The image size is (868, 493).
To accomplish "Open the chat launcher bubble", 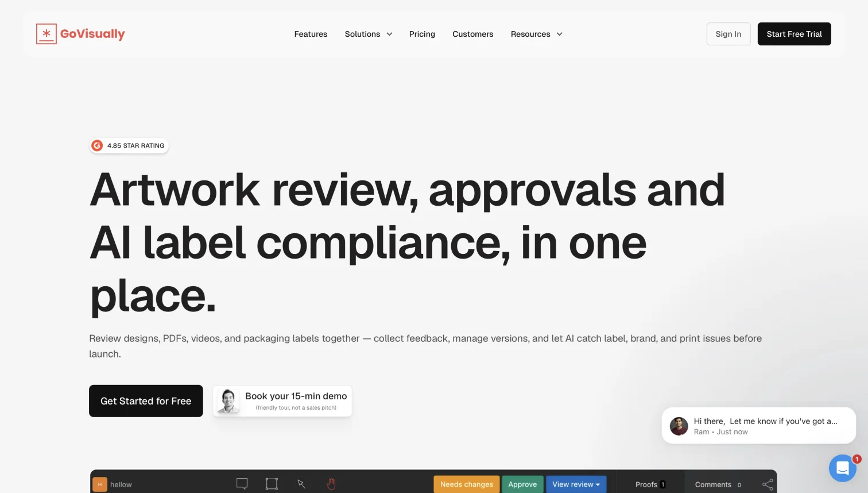I will coord(842,468).
